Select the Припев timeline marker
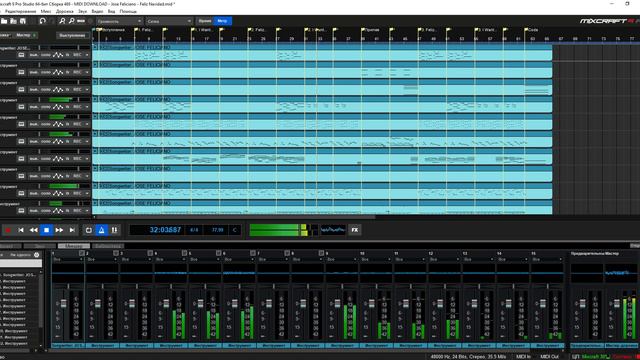Viewport: 640px width, 360px height. (371, 30)
